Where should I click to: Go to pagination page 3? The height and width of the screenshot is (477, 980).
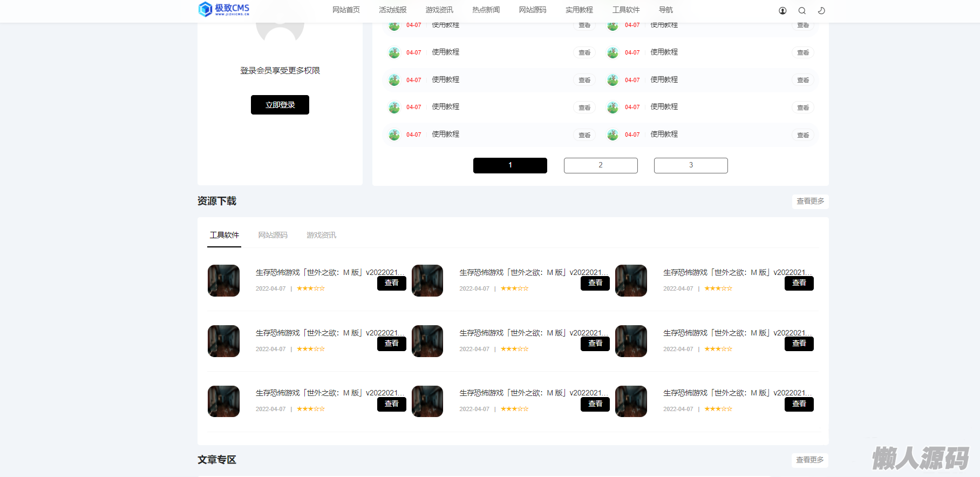coord(691,165)
